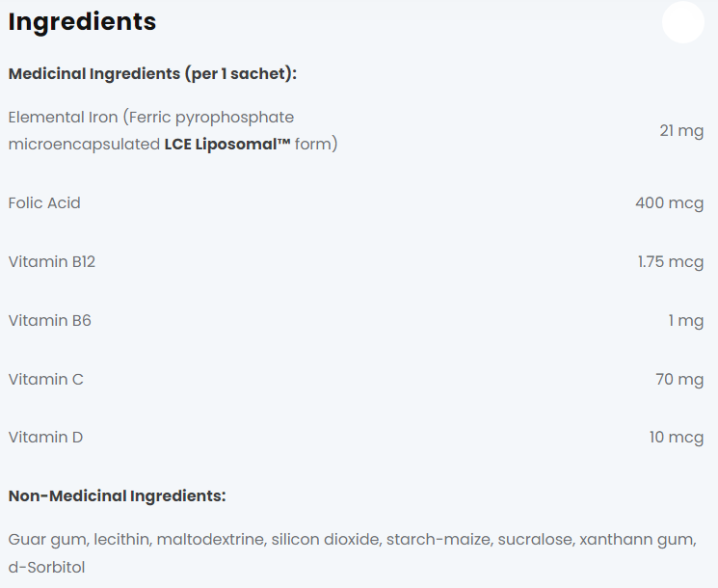Click the Medicinal Ingredients (per 1 sachet) label
This screenshot has height=588, width=718.
coord(152,73)
